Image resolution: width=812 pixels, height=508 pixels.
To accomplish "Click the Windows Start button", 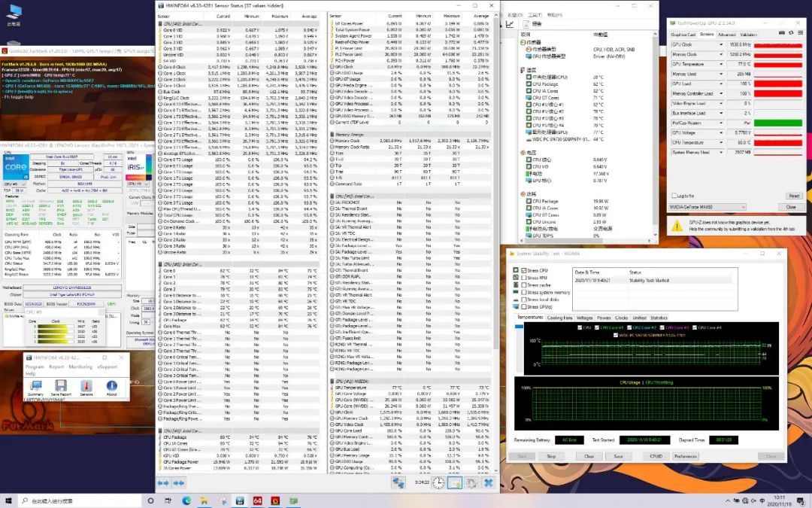I will tap(8, 500).
